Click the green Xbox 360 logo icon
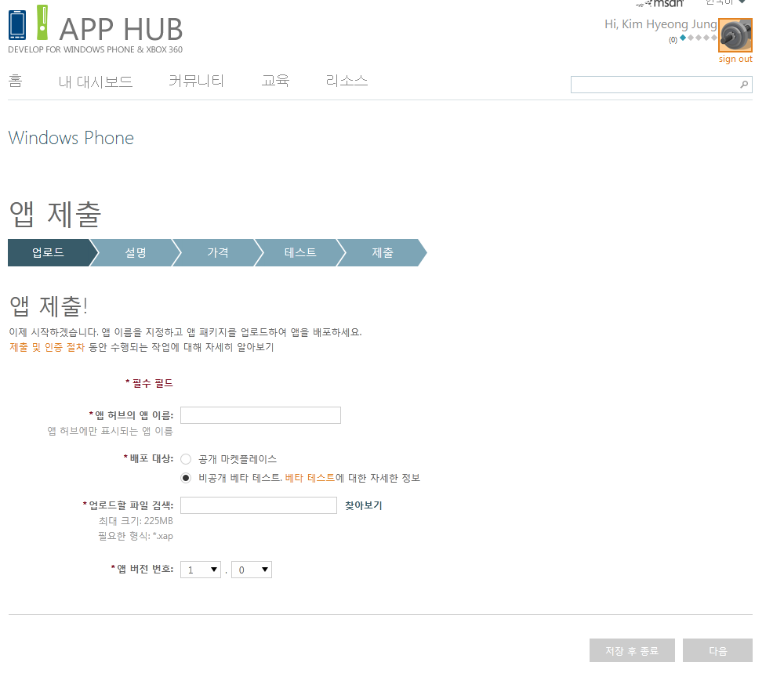Screen dimensions: 784x673 [x=42, y=23]
